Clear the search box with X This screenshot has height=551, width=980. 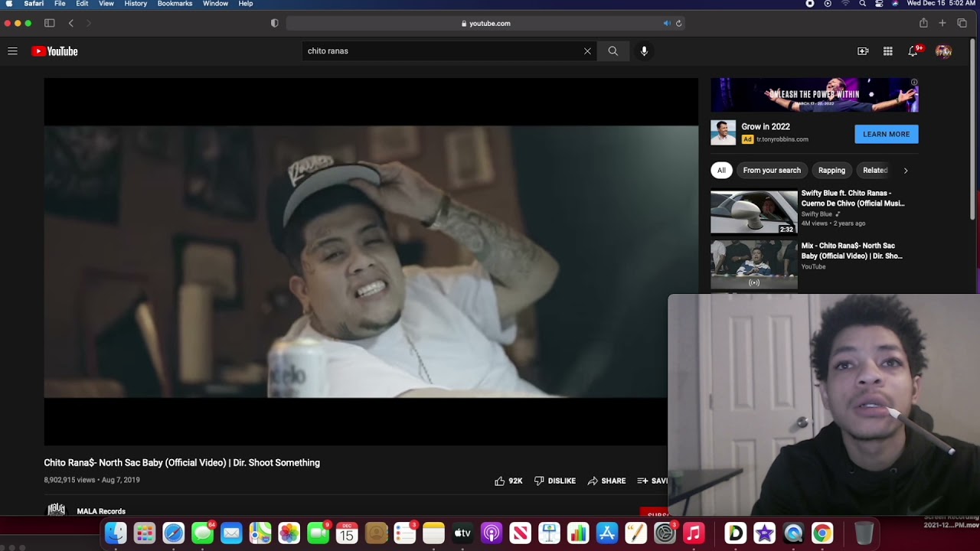pyautogui.click(x=587, y=51)
